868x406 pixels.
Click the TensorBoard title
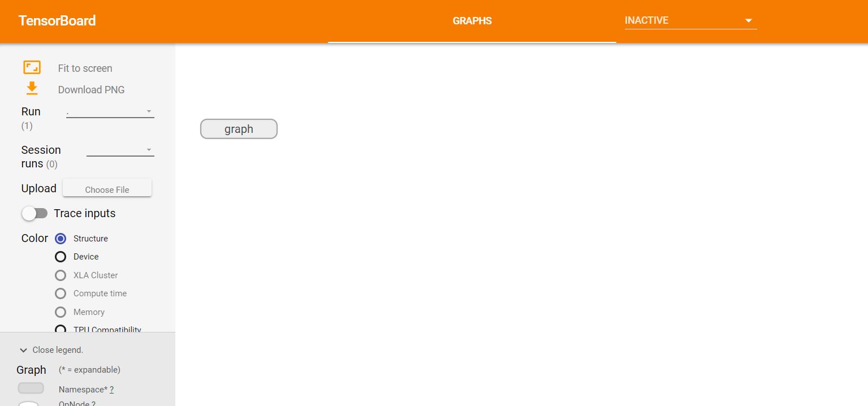pos(57,21)
